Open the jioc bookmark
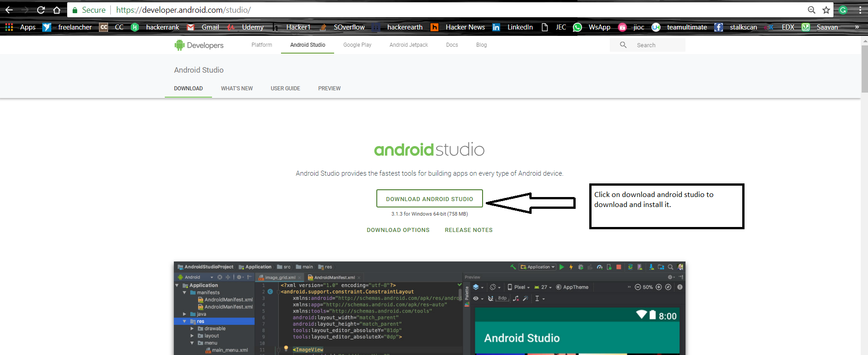The height and width of the screenshot is (355, 868). coord(631,27)
